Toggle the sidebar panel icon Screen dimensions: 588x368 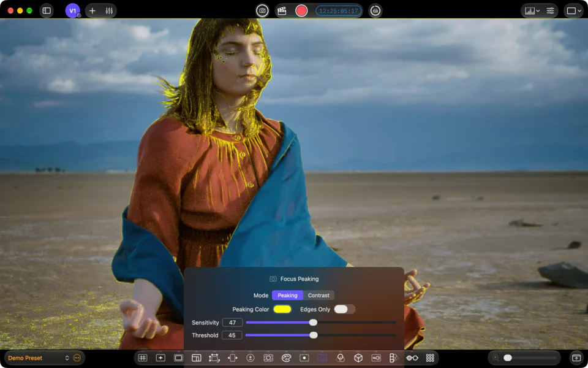pyautogui.click(x=47, y=11)
